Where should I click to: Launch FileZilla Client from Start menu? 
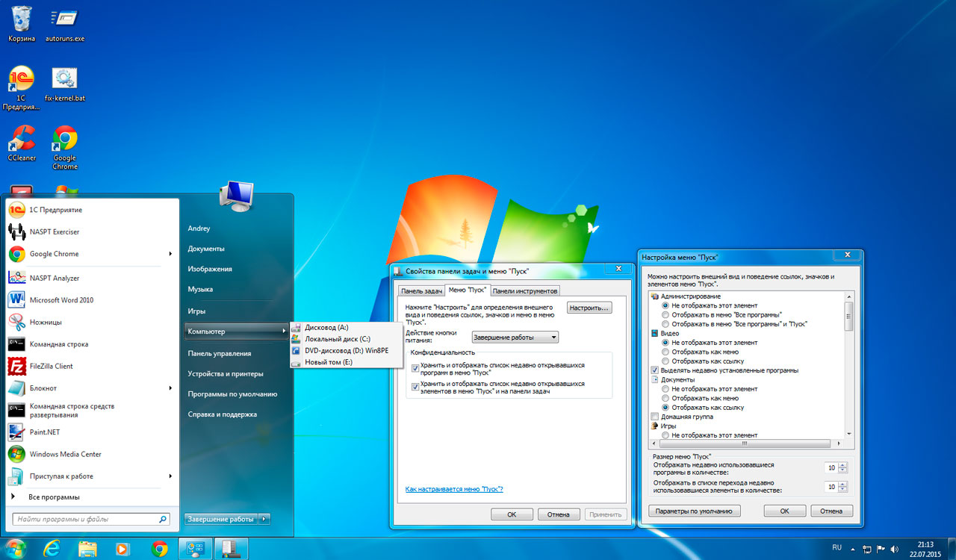click(51, 366)
